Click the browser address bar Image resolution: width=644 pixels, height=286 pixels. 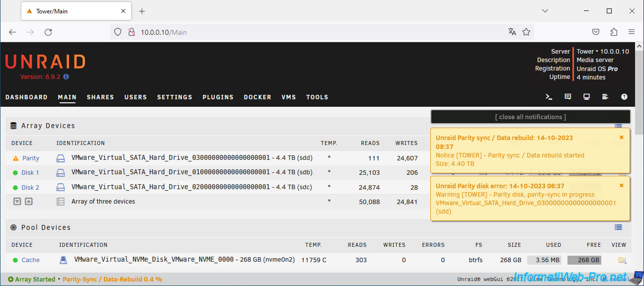click(x=318, y=32)
